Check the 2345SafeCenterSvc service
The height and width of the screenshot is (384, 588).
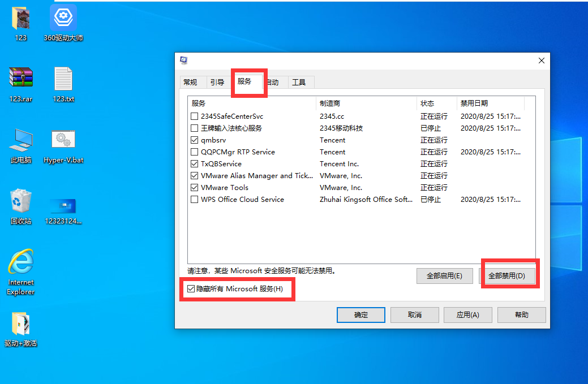point(194,116)
